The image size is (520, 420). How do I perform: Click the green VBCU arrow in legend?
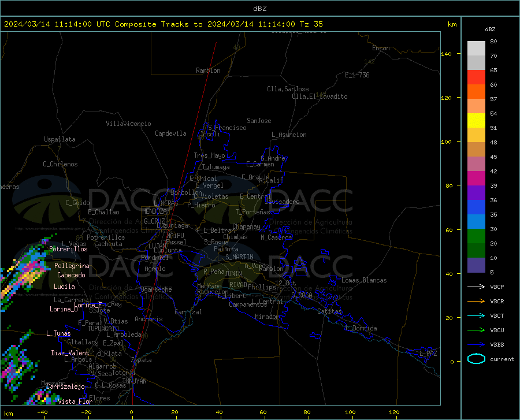tap(476, 330)
